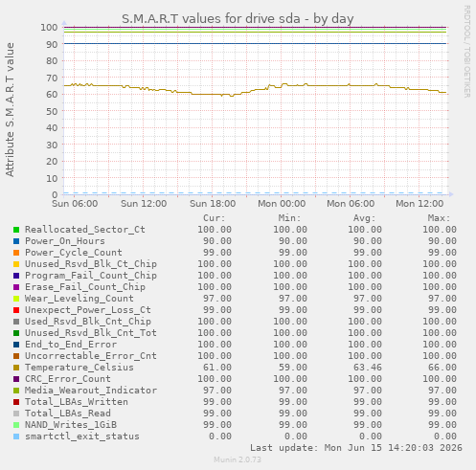Click the Attribute S.M.A.R.T value axis label
The image size is (476, 470).
(10, 110)
